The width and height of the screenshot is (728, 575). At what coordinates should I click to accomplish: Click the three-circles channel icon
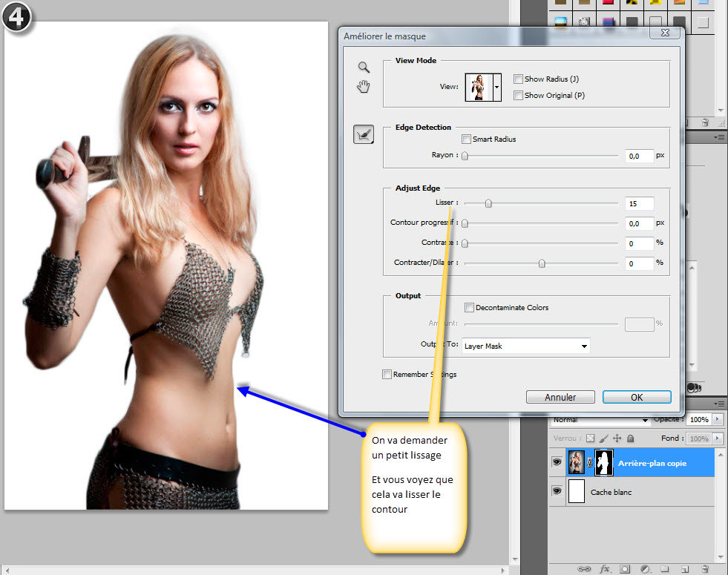tap(694, 387)
